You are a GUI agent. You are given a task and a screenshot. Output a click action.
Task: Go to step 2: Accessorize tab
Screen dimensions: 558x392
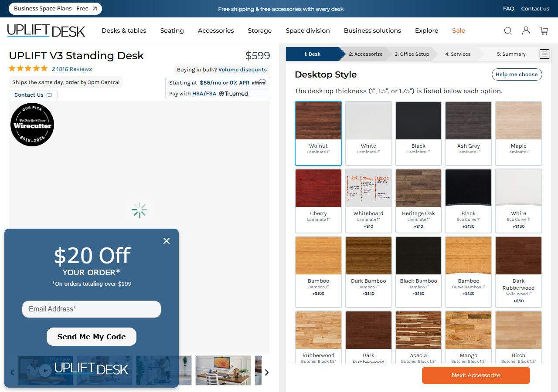[365, 54]
